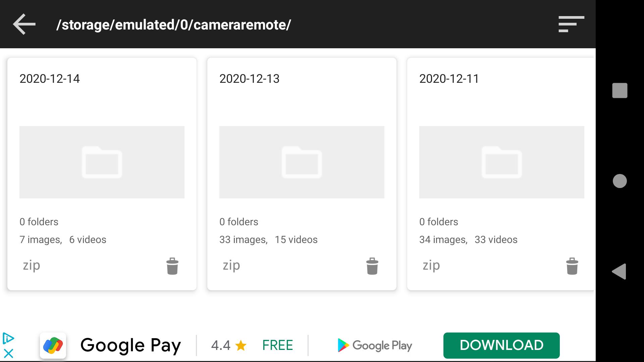The width and height of the screenshot is (644, 362).
Task: Click '33 images, 15 videos' text
Action: [268, 240]
